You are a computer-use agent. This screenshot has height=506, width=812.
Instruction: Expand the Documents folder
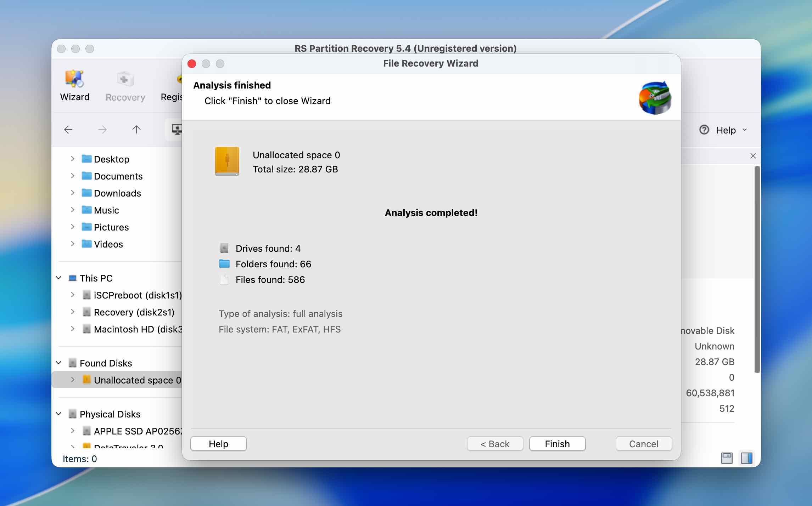tap(72, 176)
